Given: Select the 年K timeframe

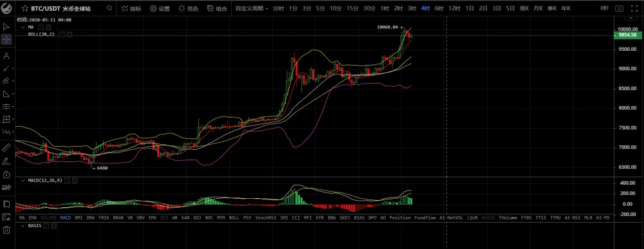Looking at the screenshot, I should coord(566,8).
